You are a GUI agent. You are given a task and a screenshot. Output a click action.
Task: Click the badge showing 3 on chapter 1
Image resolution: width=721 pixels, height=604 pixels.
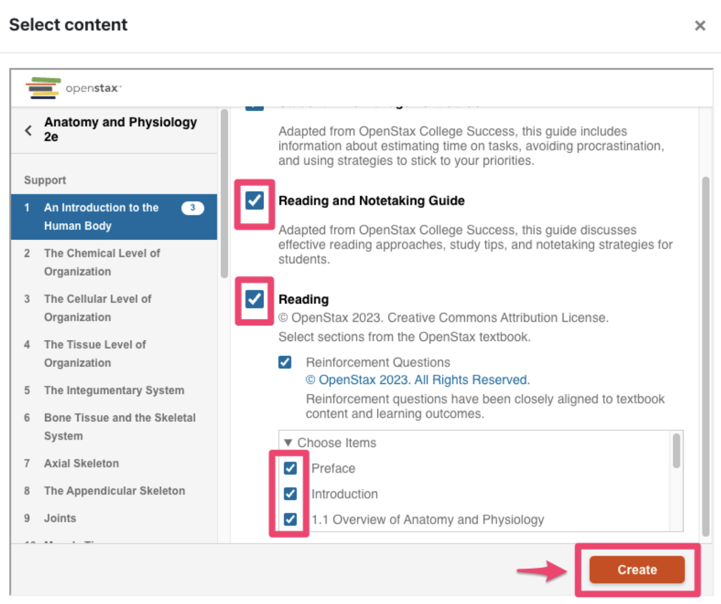pyautogui.click(x=192, y=208)
